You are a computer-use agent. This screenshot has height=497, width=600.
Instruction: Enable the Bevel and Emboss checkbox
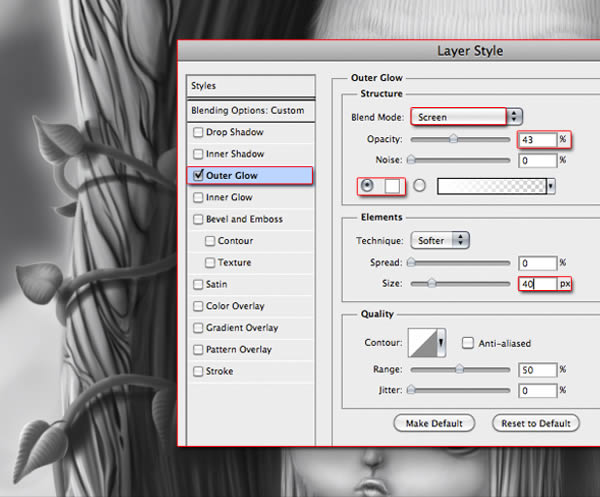click(x=198, y=219)
